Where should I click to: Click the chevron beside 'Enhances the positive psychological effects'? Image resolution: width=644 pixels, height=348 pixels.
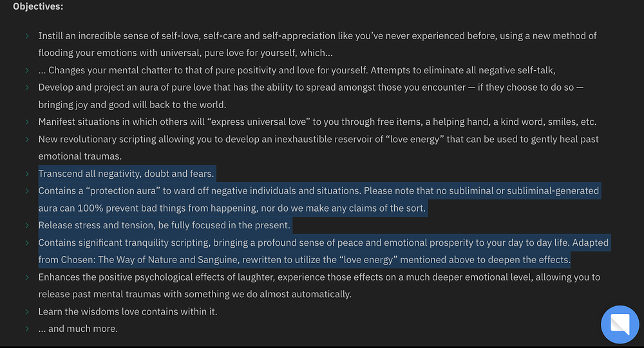(27, 277)
